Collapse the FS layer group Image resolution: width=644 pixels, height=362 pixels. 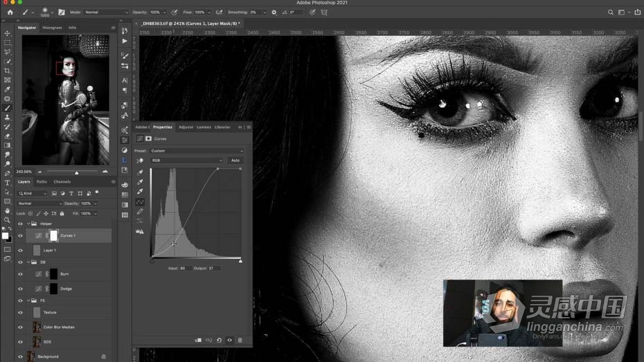coord(28,300)
